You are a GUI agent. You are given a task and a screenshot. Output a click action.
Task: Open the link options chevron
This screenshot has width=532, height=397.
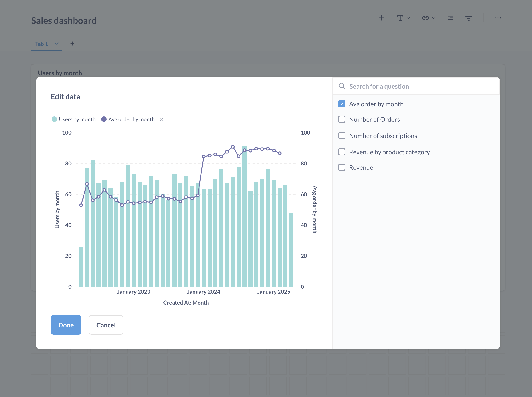point(434,18)
